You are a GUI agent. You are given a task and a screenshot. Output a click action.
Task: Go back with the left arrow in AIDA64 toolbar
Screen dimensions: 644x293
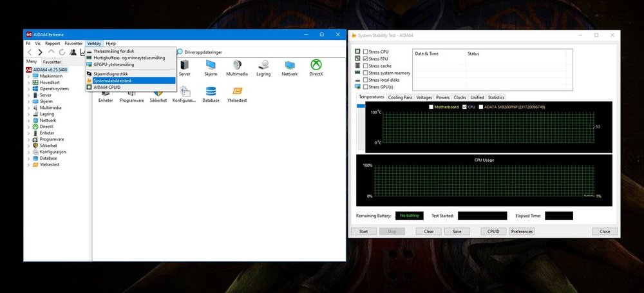[29, 52]
